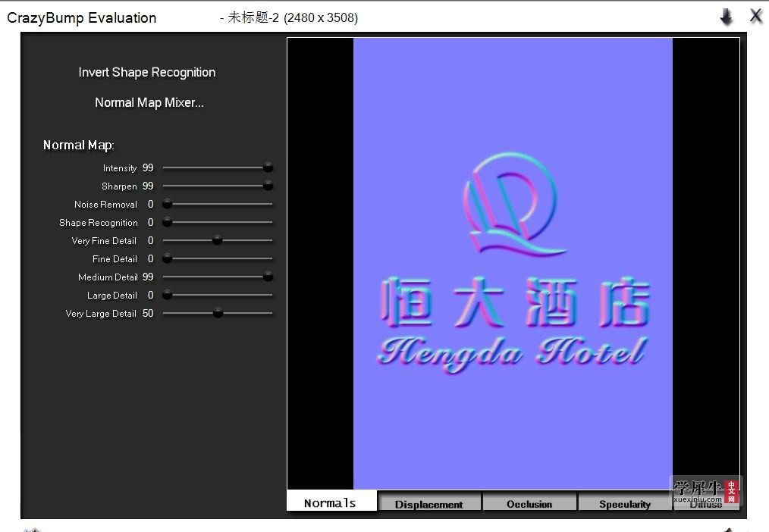
Task: Click the Large Detail label
Action: click(111, 296)
